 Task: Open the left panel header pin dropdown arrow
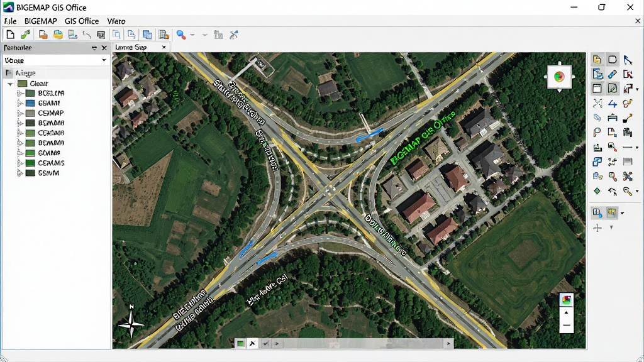94,48
